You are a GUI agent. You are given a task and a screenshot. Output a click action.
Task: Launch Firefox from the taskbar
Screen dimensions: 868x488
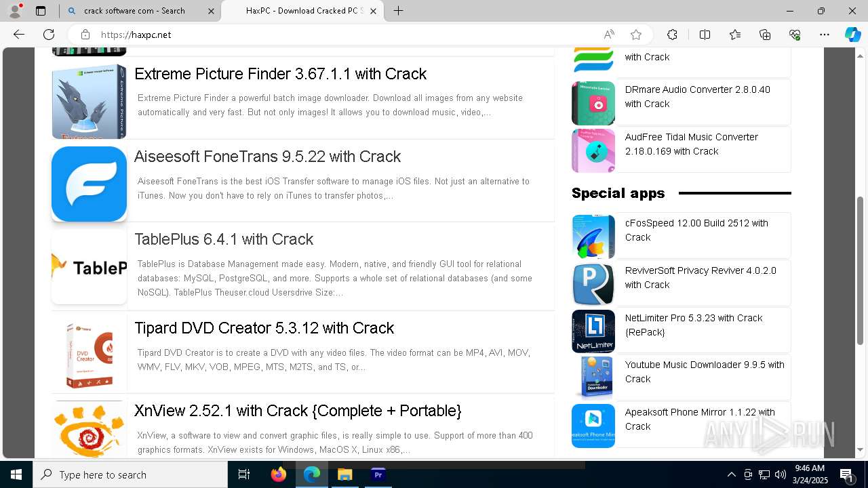[x=278, y=474]
